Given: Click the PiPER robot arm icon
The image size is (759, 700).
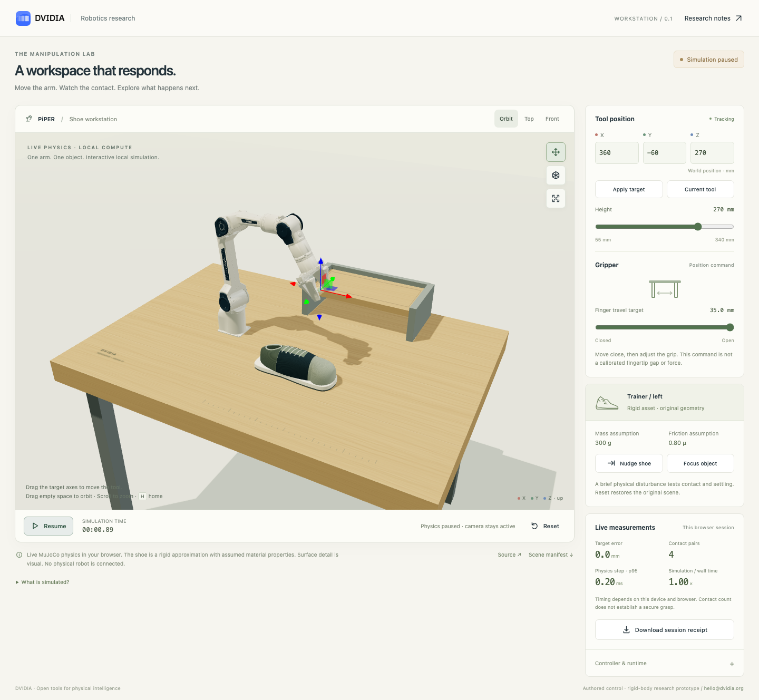Looking at the screenshot, I should pos(29,119).
